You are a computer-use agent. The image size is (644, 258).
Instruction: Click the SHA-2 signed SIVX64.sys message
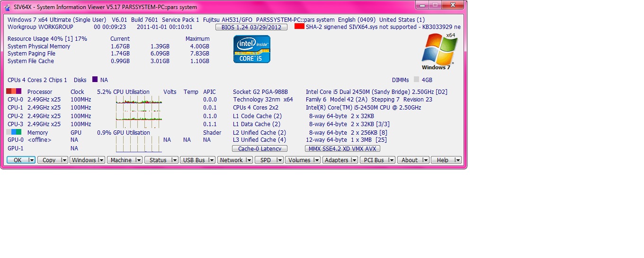click(x=383, y=27)
